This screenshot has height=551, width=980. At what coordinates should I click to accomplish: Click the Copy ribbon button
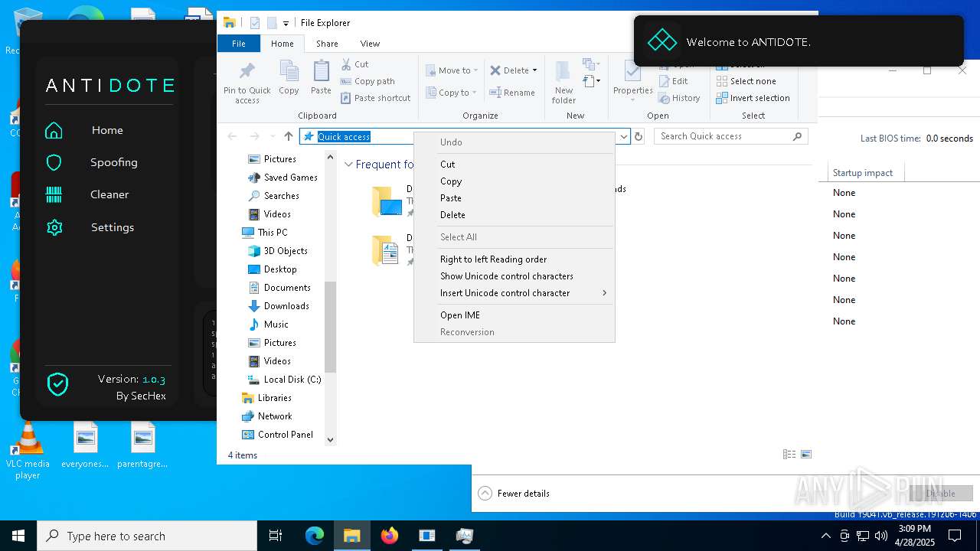coord(289,78)
